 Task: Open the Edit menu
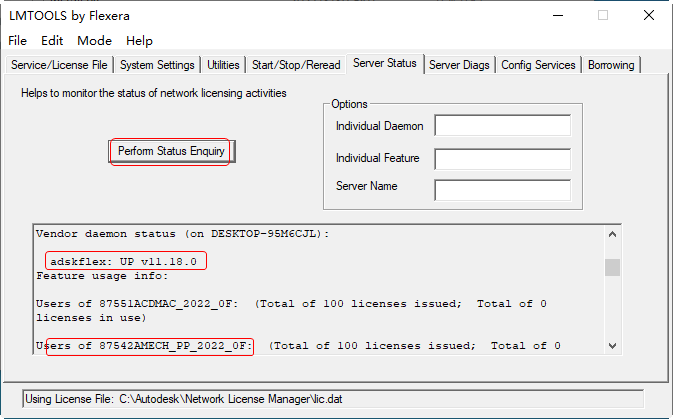pyautogui.click(x=52, y=41)
